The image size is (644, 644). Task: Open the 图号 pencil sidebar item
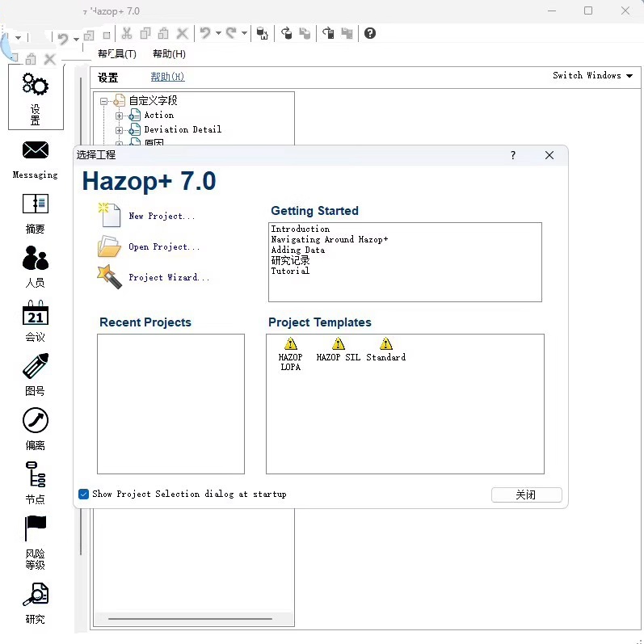point(36,375)
